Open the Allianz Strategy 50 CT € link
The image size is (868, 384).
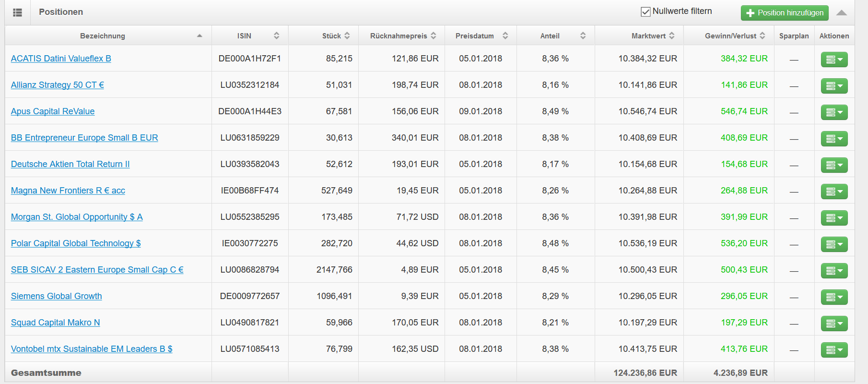tap(58, 85)
